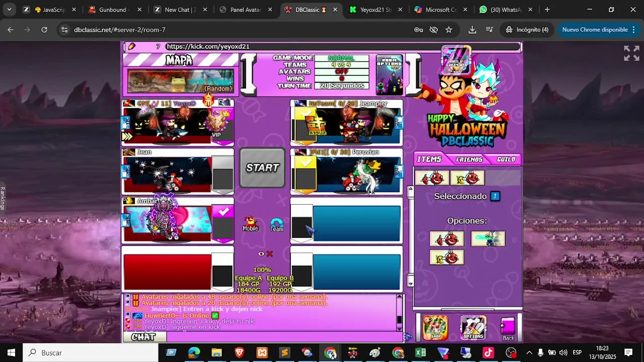Viewport: 644px width, 362px height.
Task: Click second equipped item slot in Items
Action: pyautogui.click(x=467, y=178)
